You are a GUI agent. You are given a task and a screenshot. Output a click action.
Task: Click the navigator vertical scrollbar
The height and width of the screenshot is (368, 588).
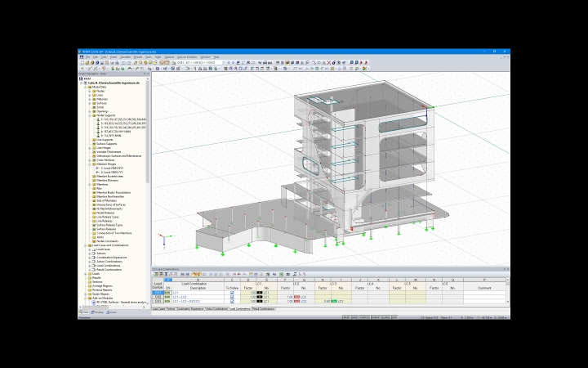click(148, 132)
